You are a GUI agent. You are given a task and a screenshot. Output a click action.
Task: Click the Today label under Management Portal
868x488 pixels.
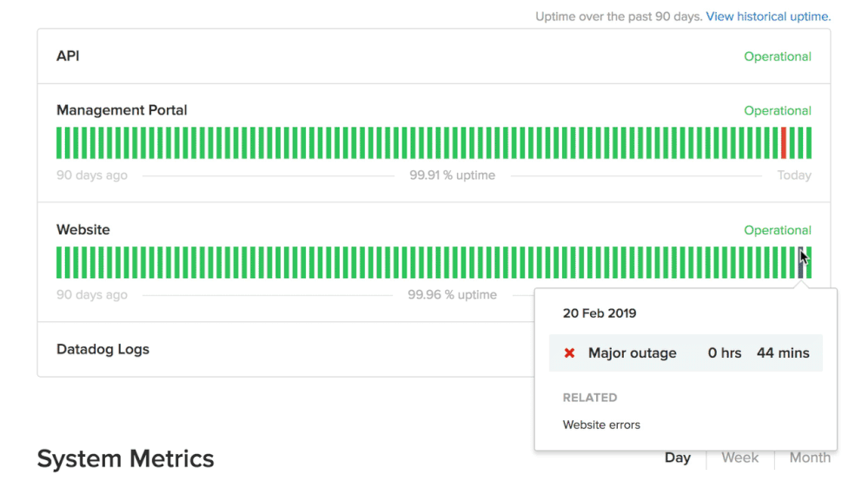tap(794, 175)
